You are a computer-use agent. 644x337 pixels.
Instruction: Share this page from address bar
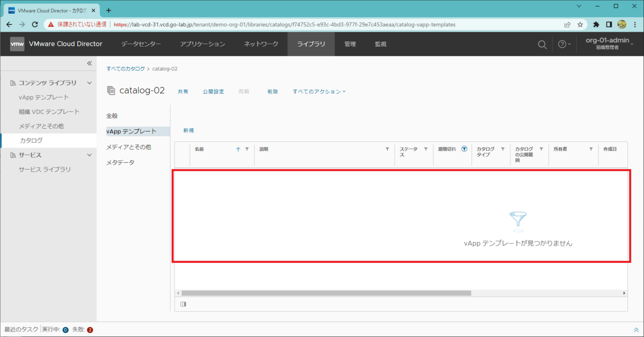tap(567, 24)
